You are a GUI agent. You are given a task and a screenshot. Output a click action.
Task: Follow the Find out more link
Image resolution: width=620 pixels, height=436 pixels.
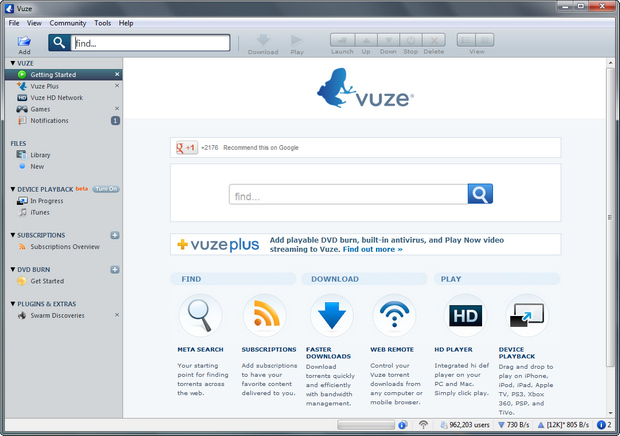pyautogui.click(x=372, y=249)
